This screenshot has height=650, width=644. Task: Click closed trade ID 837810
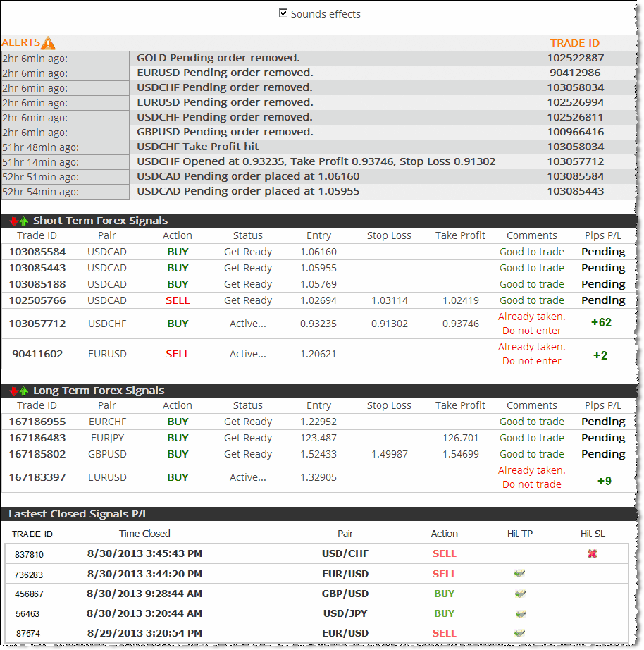click(29, 554)
